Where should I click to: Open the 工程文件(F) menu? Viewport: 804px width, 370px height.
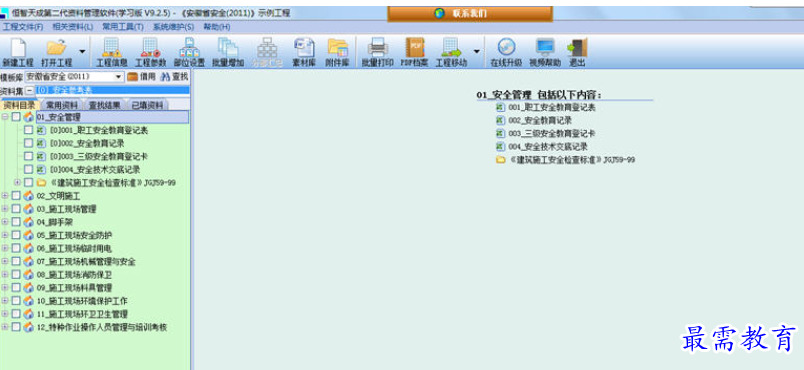pyautogui.click(x=23, y=27)
